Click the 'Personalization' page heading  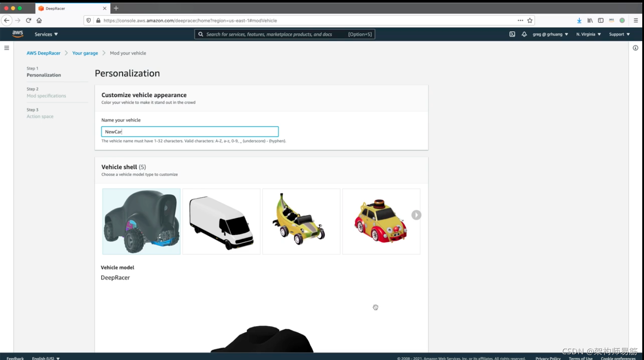tap(127, 73)
